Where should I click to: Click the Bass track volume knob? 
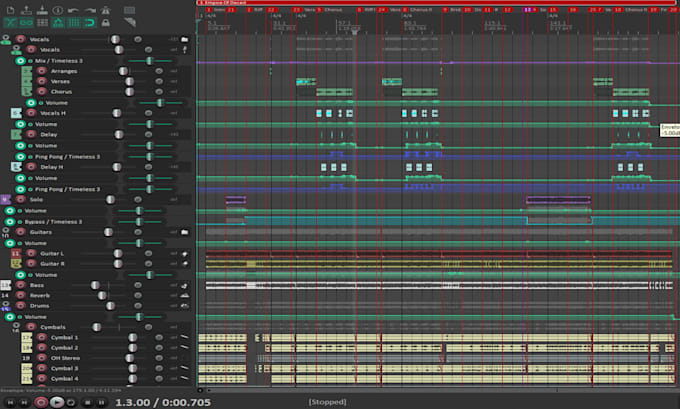click(x=95, y=285)
